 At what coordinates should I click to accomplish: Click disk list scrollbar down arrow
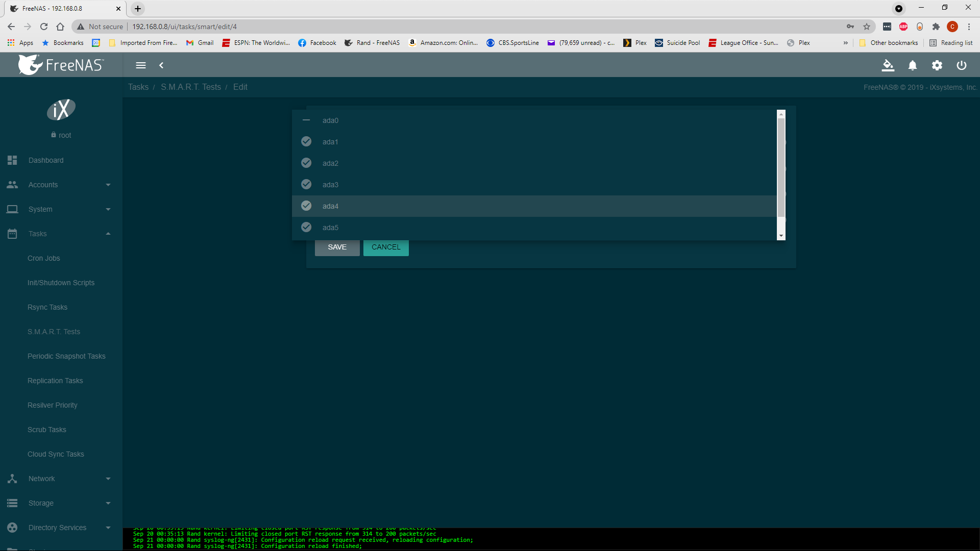781,236
